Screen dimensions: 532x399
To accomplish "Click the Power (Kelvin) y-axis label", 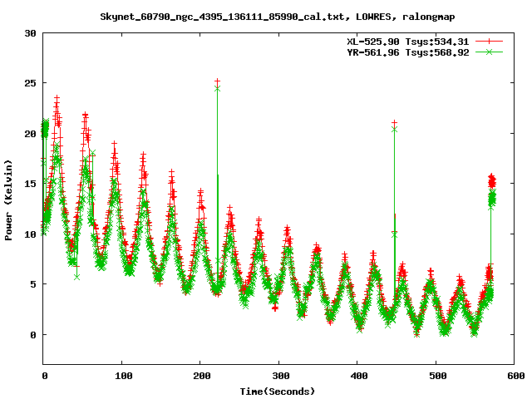I will point(8,200).
